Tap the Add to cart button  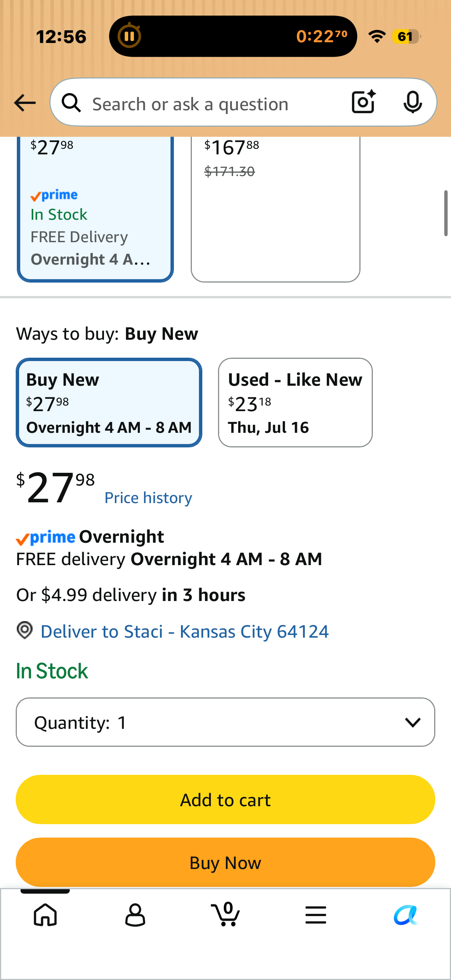[x=225, y=800]
